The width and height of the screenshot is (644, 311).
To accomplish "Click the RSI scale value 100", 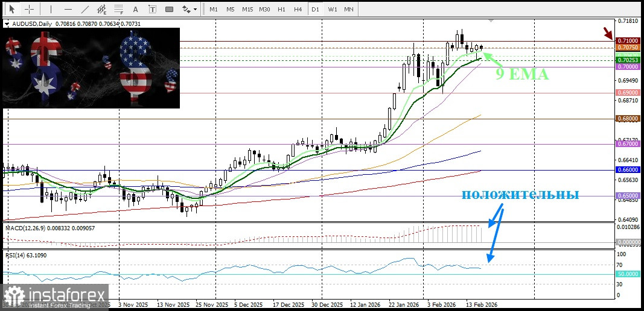I will (x=622, y=254).
